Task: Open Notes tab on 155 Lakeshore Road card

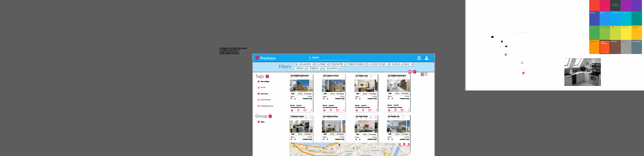Action: click(333, 94)
